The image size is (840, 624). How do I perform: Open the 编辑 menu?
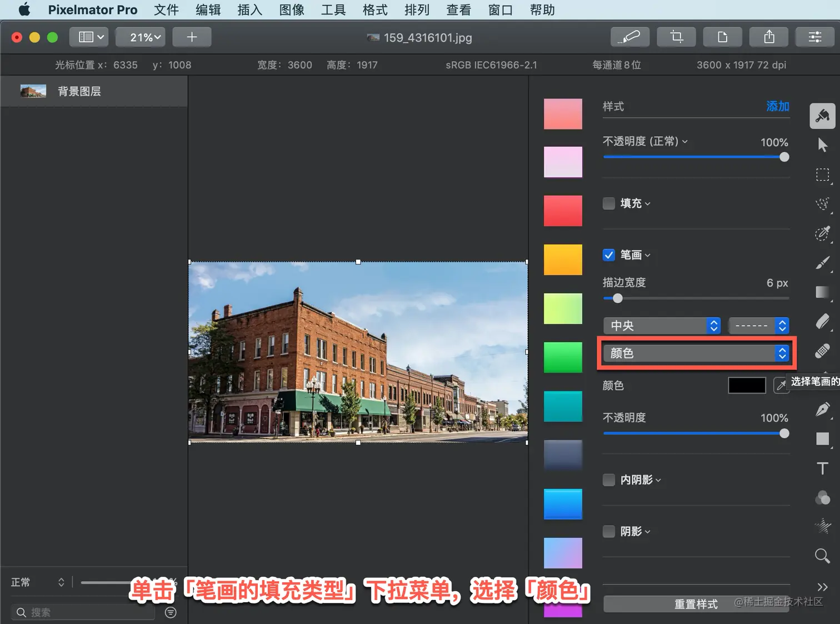(x=208, y=9)
